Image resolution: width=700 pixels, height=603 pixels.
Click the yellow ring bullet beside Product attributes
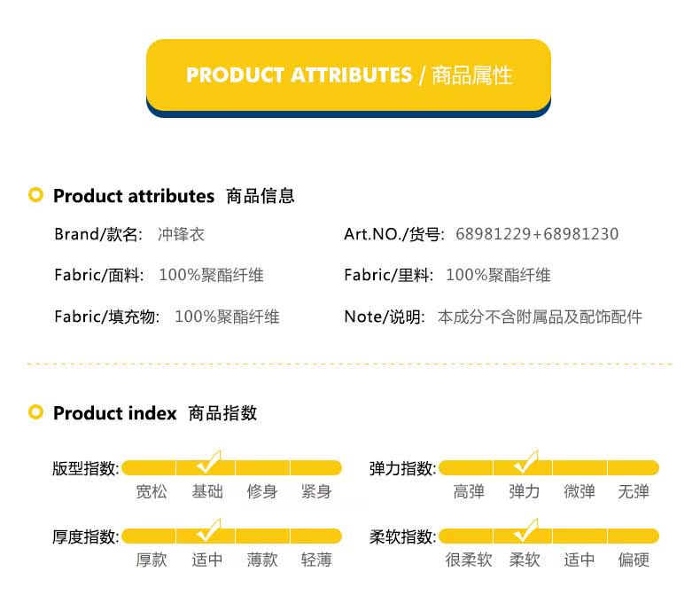[35, 195]
